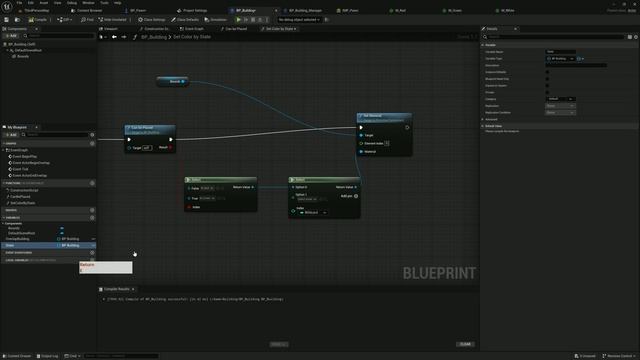Click the green Play button
This screenshot has width=640, height=360.
239,20
